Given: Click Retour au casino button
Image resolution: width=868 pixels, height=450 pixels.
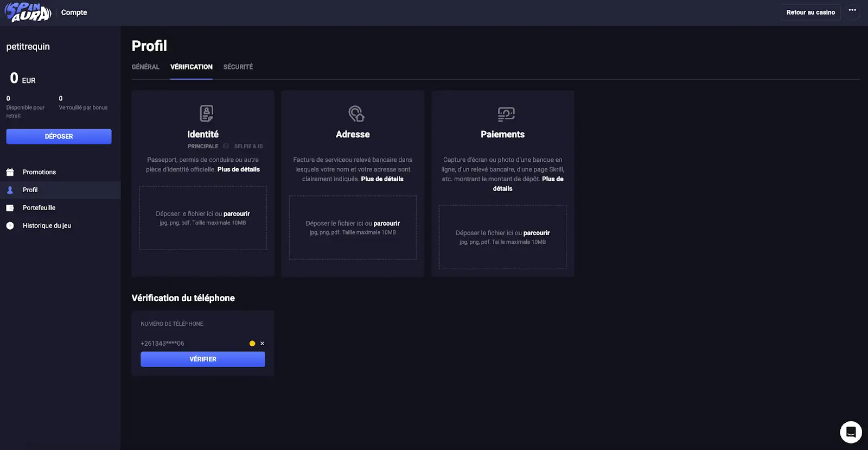Looking at the screenshot, I should click(810, 12).
